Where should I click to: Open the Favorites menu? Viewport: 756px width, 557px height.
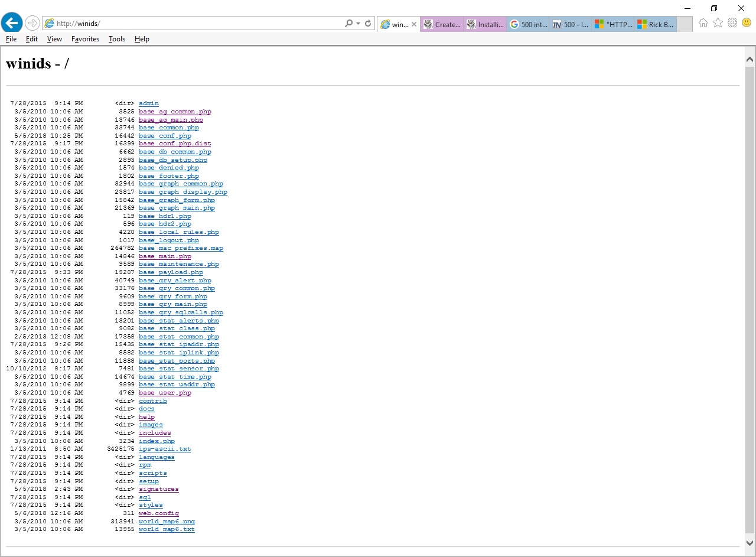point(85,39)
